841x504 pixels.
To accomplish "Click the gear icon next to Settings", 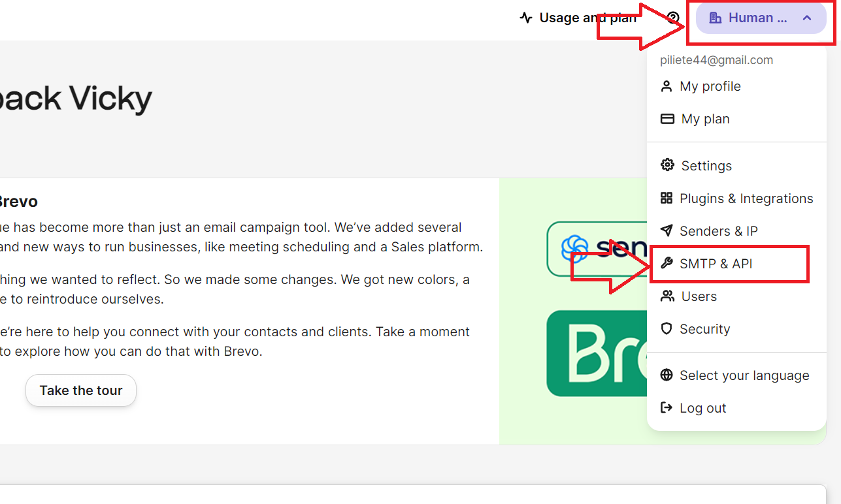I will (x=667, y=165).
